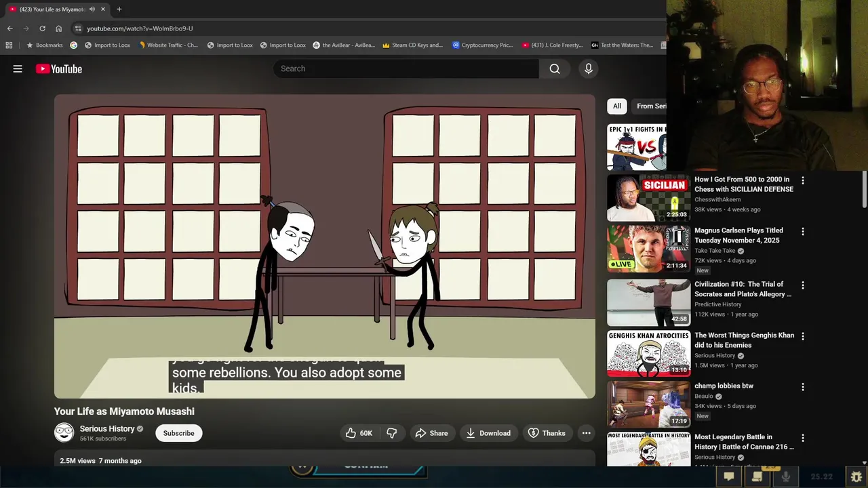This screenshot has width=868, height=488.
Task: Open the AviBear bookmark
Action: tap(344, 45)
